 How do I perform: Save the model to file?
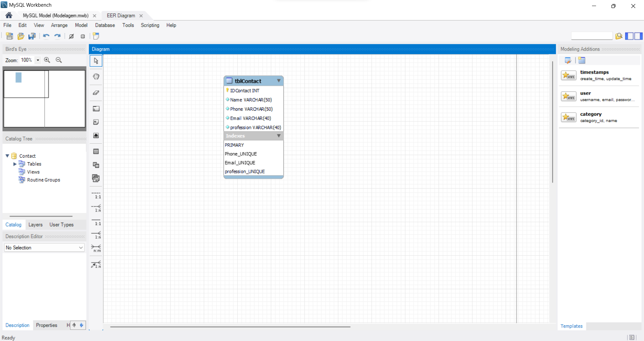point(32,36)
